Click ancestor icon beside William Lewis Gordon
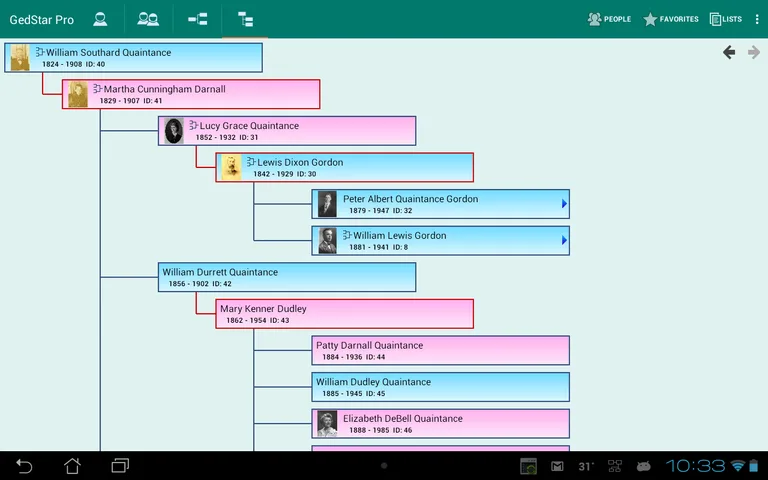This screenshot has height=480, width=768. (347, 235)
